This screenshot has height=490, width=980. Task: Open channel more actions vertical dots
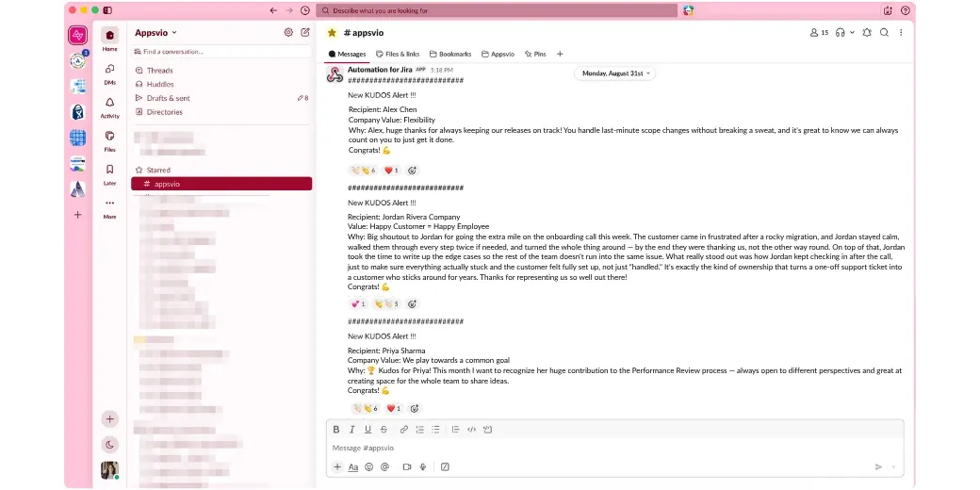tap(901, 32)
